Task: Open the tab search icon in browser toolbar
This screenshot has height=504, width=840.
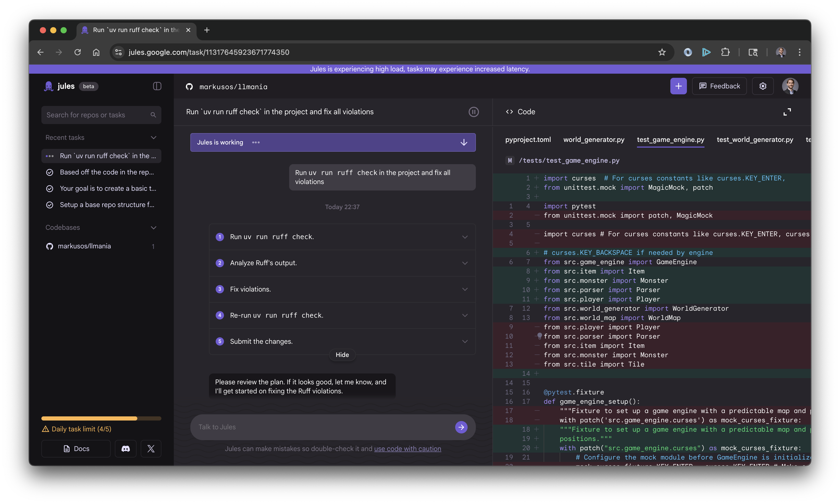Action: pos(753,52)
